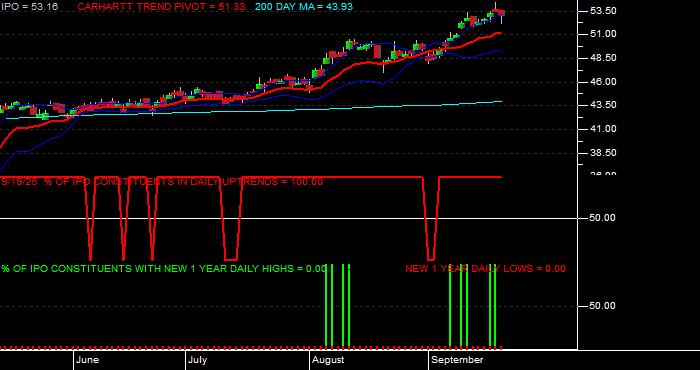Click the 50.00 value on highs/lows panel axis
This screenshot has width=700, height=370.
click(x=603, y=306)
